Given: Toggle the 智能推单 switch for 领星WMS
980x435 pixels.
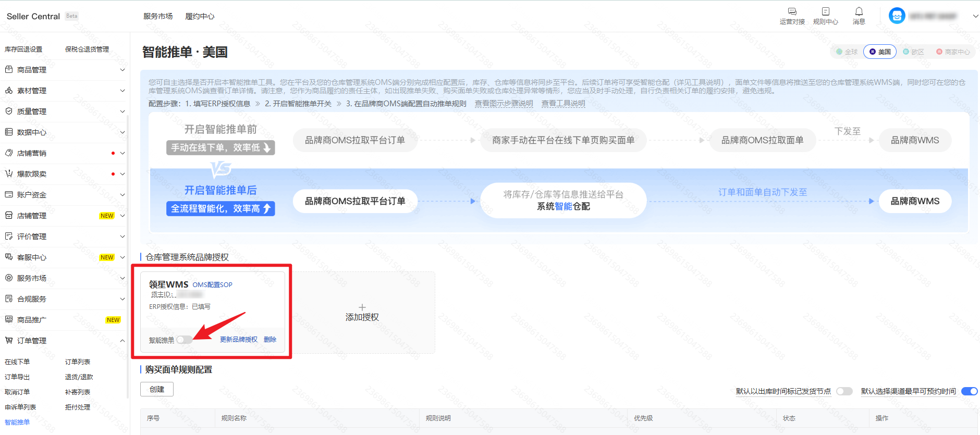Looking at the screenshot, I should (184, 340).
